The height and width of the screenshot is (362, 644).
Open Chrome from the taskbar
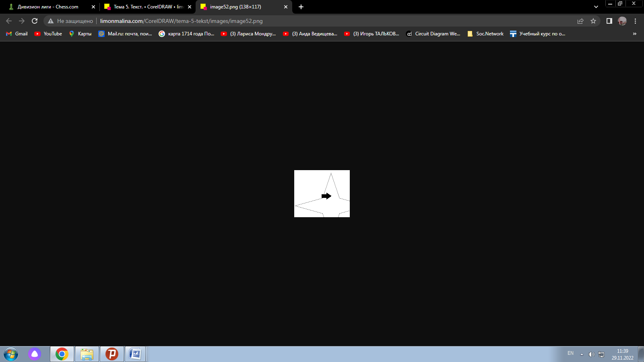point(62,354)
